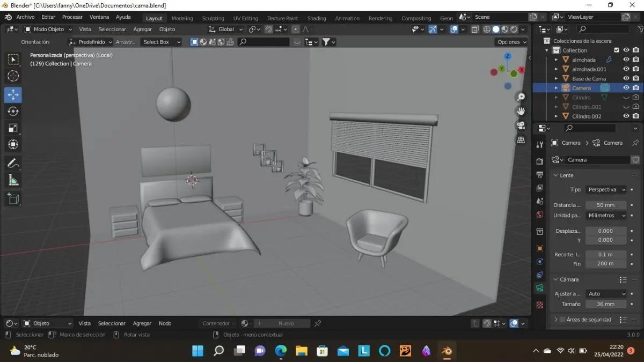Select the Select Box tool in the left toolbar
Viewport: 644px width, 362px height.
pyautogui.click(x=13, y=60)
